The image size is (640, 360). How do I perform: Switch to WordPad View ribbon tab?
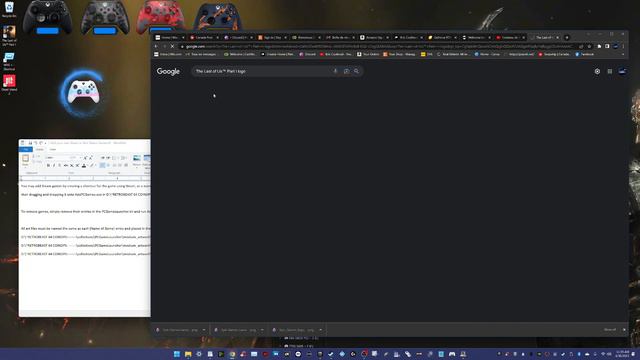coord(53,149)
